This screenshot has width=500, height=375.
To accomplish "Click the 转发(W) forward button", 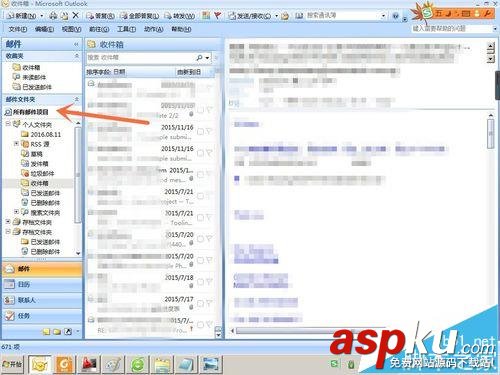I will point(179,16).
